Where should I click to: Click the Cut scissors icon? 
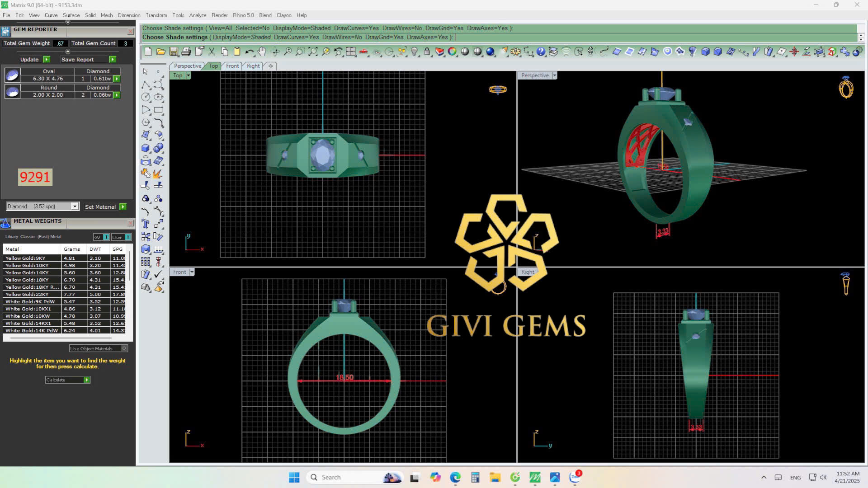click(212, 52)
